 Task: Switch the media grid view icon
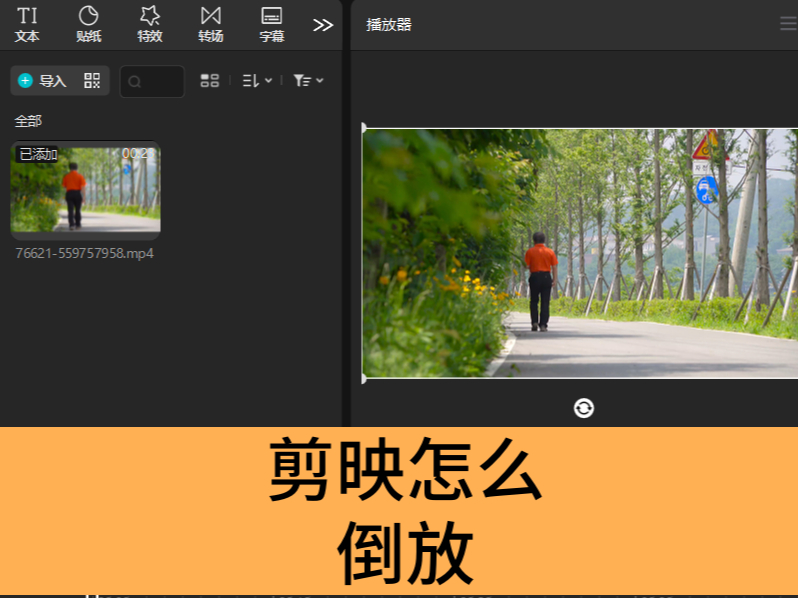(210, 80)
